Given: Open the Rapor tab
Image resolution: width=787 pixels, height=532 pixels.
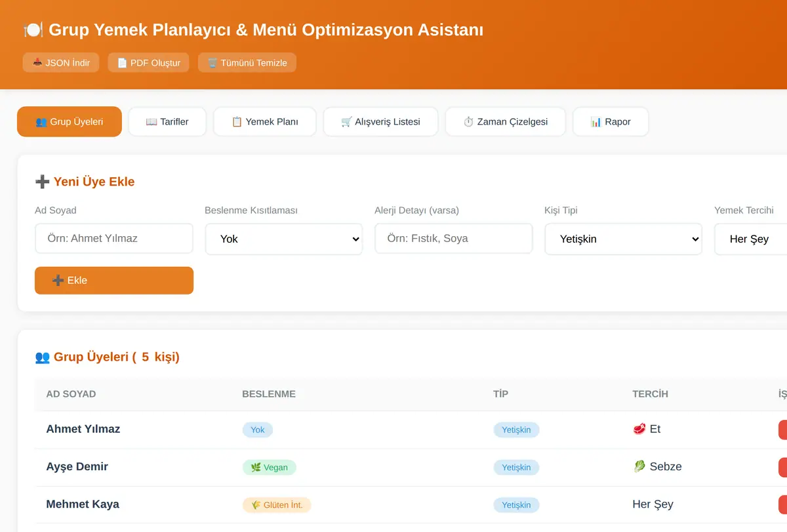Looking at the screenshot, I should 611,121.
